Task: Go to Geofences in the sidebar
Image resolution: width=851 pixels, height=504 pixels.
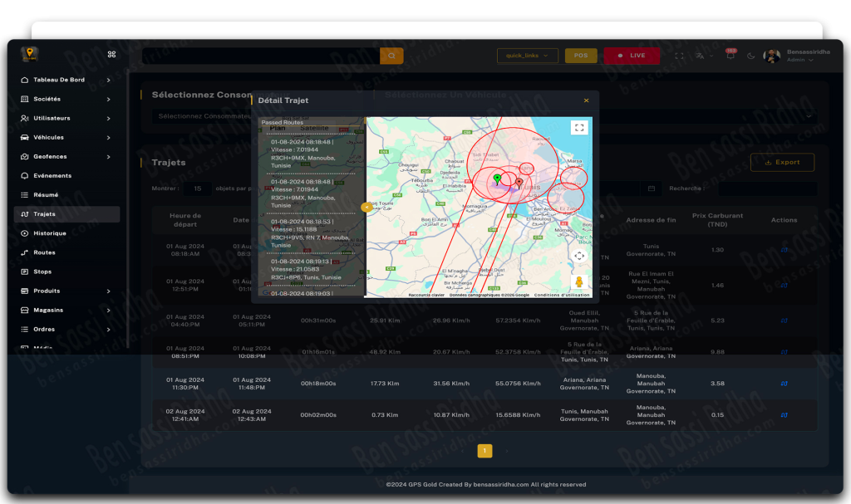Action: [x=50, y=157]
